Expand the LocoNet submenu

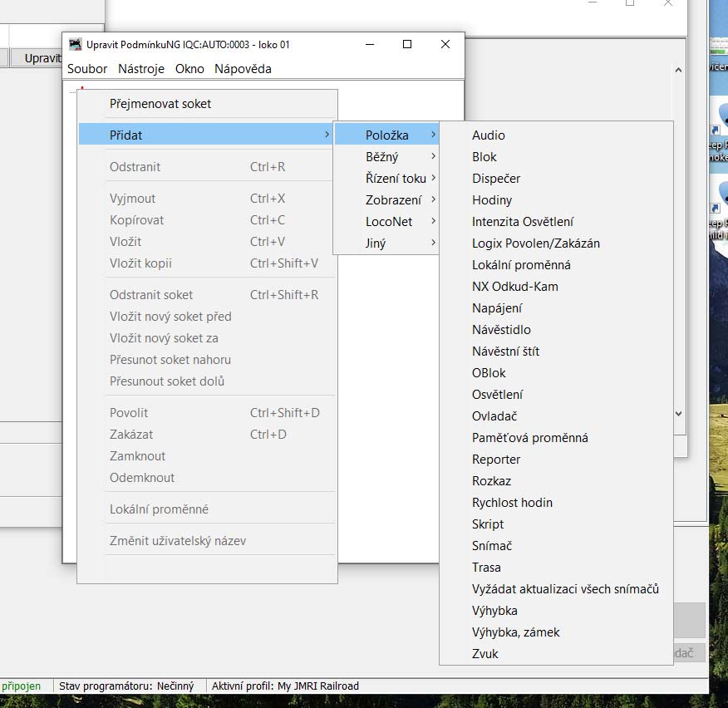[389, 222]
